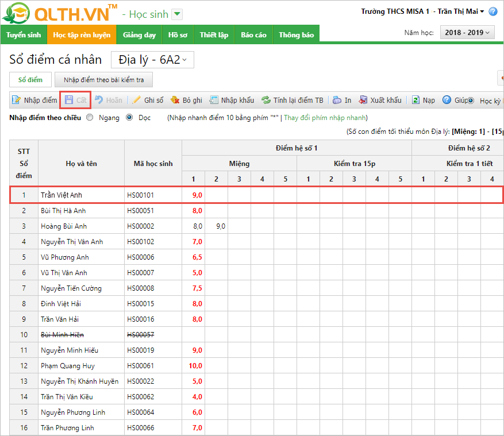
Task: Expand the Năm học 2018 - 2019 dropdown
Action: [x=467, y=33]
